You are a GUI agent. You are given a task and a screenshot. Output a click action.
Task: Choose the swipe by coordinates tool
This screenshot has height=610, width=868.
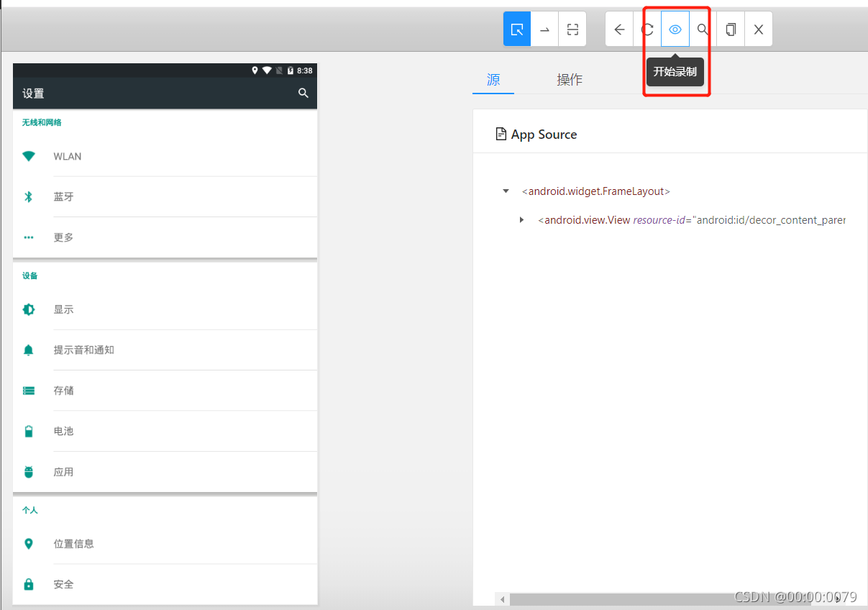click(545, 29)
